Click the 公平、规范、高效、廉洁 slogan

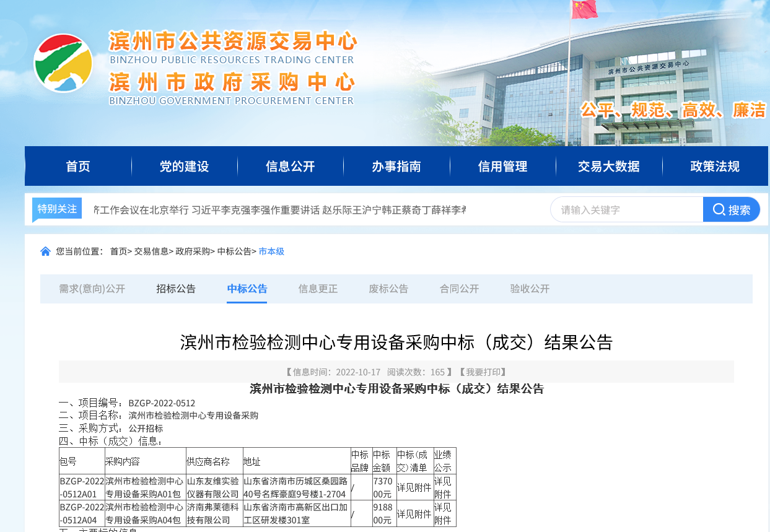[x=673, y=110]
